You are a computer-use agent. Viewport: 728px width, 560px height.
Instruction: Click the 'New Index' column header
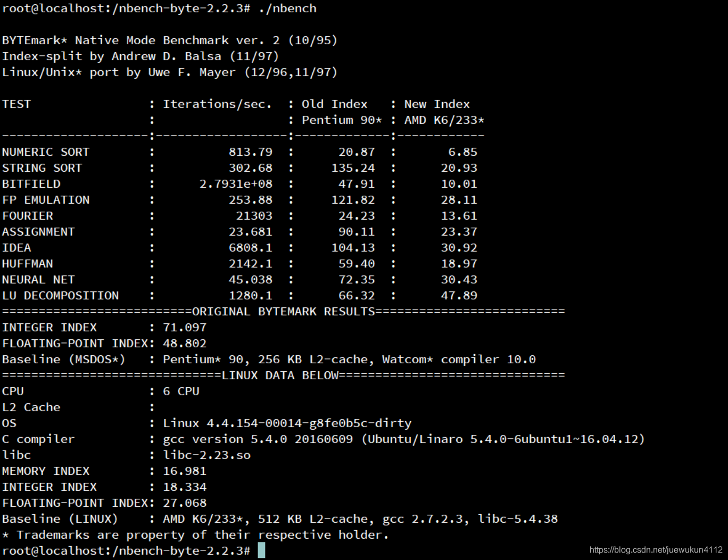[x=437, y=104]
